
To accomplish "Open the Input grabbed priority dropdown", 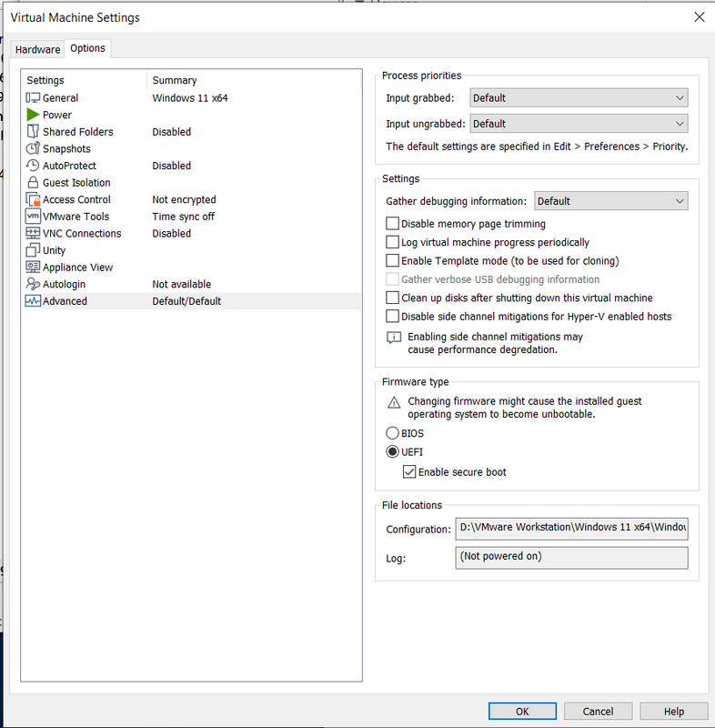I will pos(579,98).
